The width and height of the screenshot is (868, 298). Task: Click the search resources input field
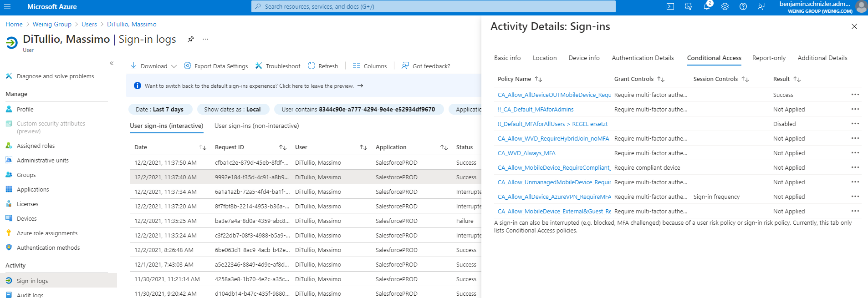click(434, 6)
